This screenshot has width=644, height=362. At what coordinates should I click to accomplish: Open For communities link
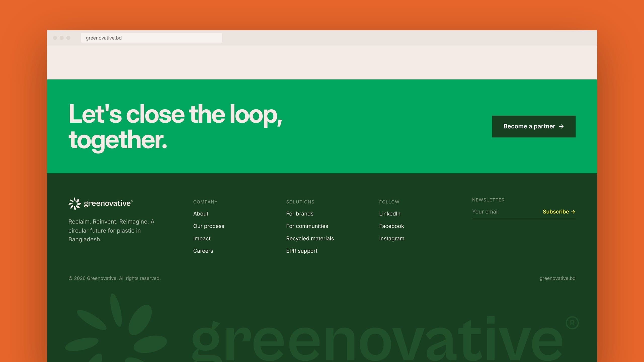tap(307, 226)
